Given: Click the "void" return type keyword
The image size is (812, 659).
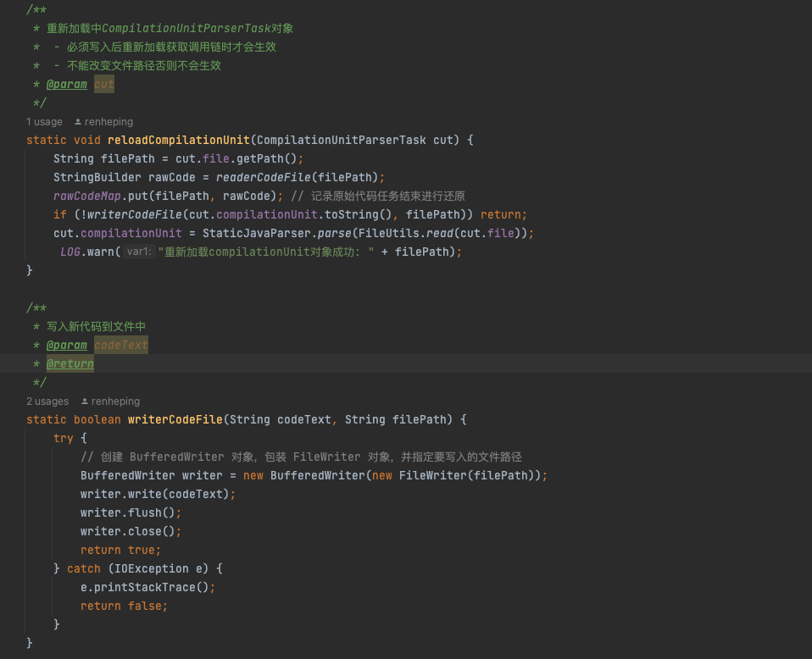Looking at the screenshot, I should [87, 141].
